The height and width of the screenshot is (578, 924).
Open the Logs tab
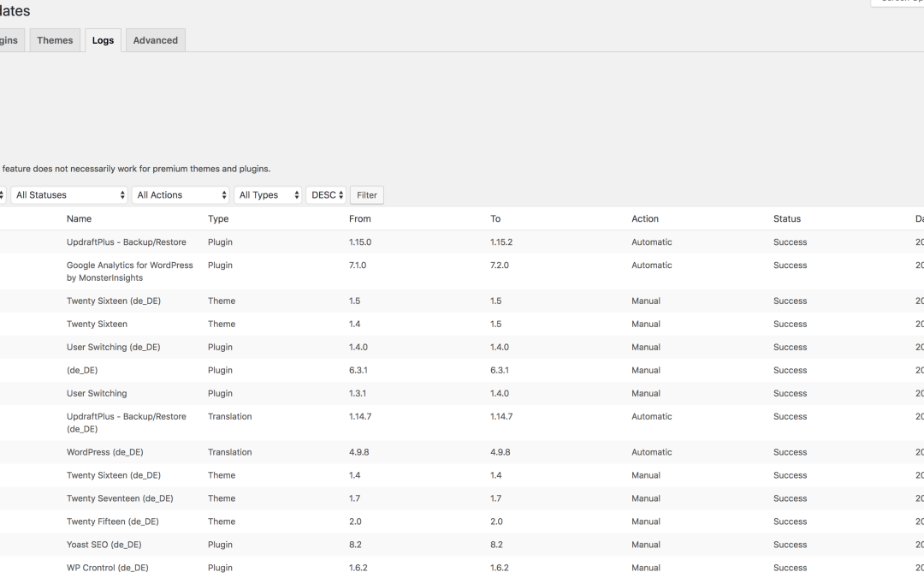[104, 40]
